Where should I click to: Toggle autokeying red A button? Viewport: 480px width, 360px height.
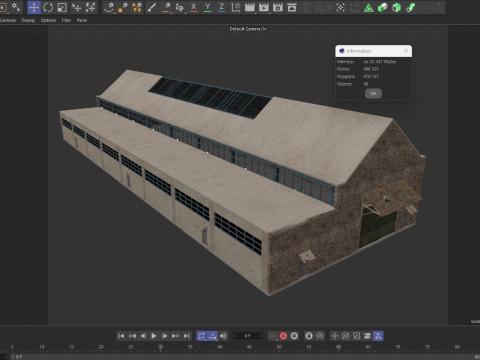tap(283, 336)
